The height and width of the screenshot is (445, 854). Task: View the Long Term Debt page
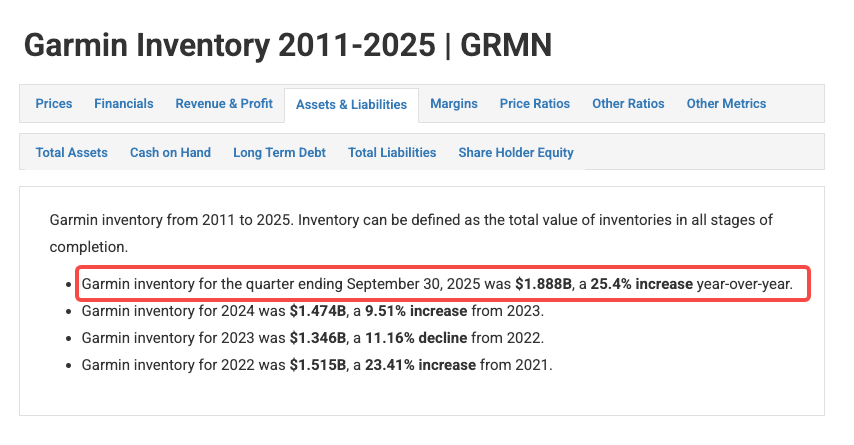[x=279, y=152]
